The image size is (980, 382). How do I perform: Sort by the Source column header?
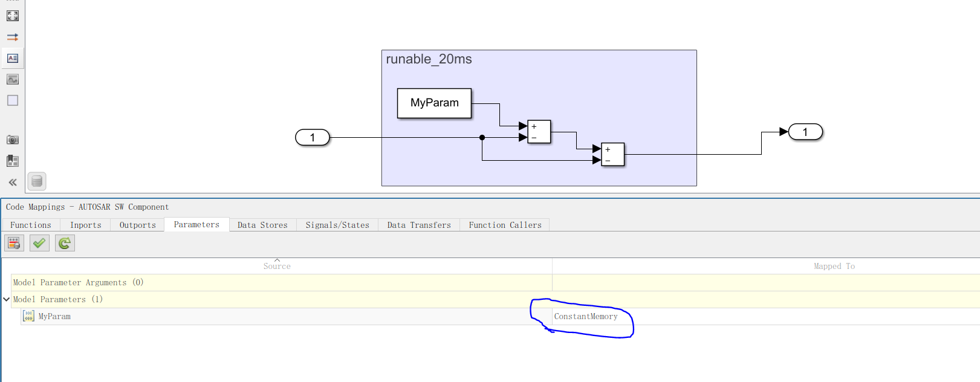pos(277,266)
